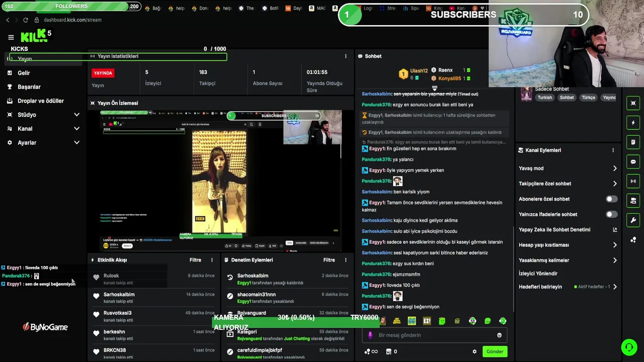Open Yasaklanmış kelimeler chevron
The width and height of the screenshot is (644, 362).
click(615, 260)
